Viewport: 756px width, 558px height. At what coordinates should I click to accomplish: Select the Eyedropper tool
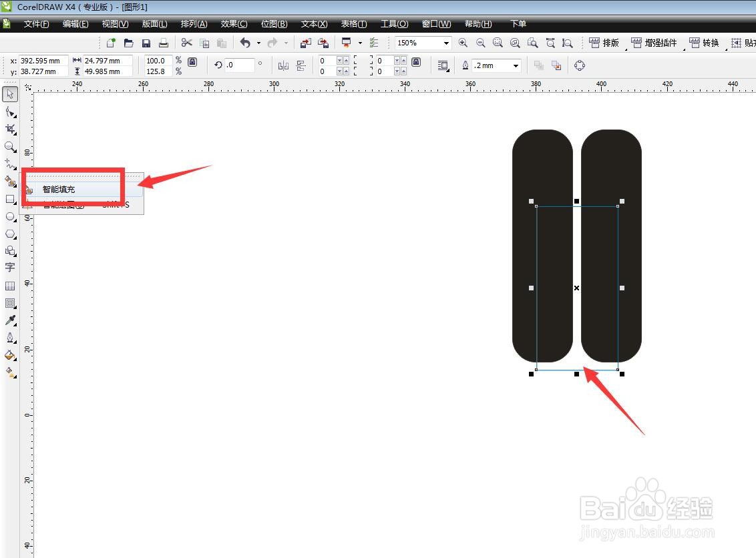(x=10, y=320)
